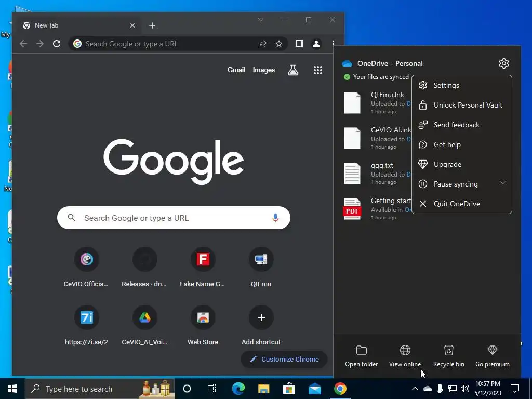Image resolution: width=532 pixels, height=399 pixels.
Task: Open a new Chrome tab
Action: tap(152, 25)
